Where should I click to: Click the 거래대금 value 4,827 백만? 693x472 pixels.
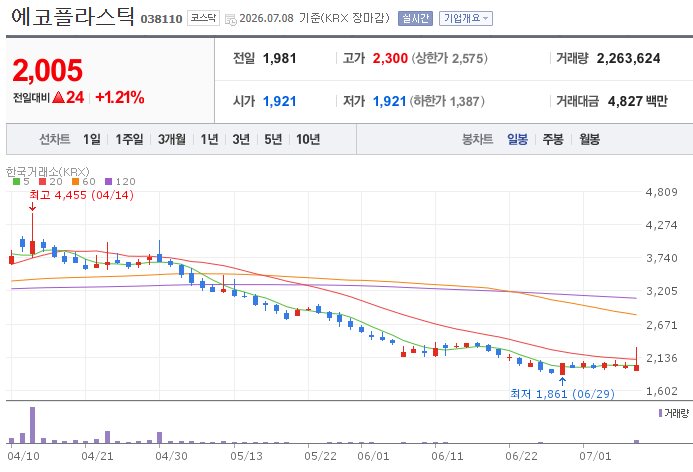tap(638, 102)
